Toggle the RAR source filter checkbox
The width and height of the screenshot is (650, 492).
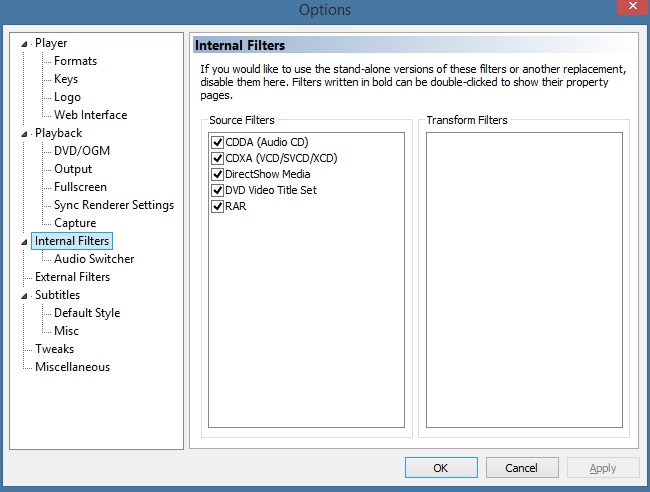pos(218,206)
